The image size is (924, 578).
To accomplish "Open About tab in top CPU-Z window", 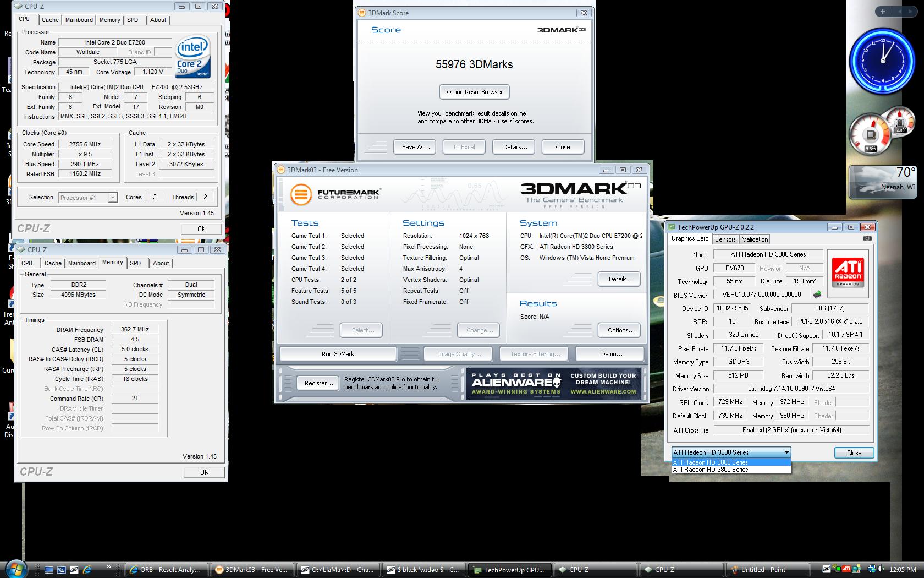I will click(x=158, y=20).
